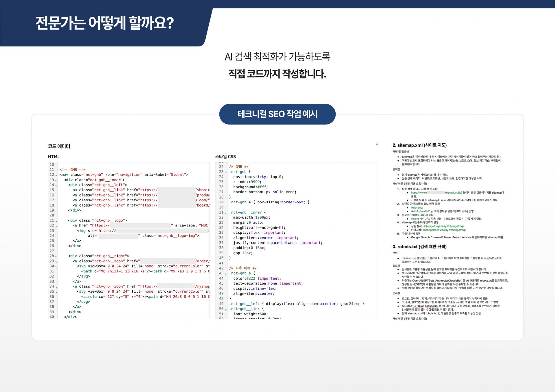Collapse the nav block at HTML line 12
This screenshot has height=392, width=555.
56,175
